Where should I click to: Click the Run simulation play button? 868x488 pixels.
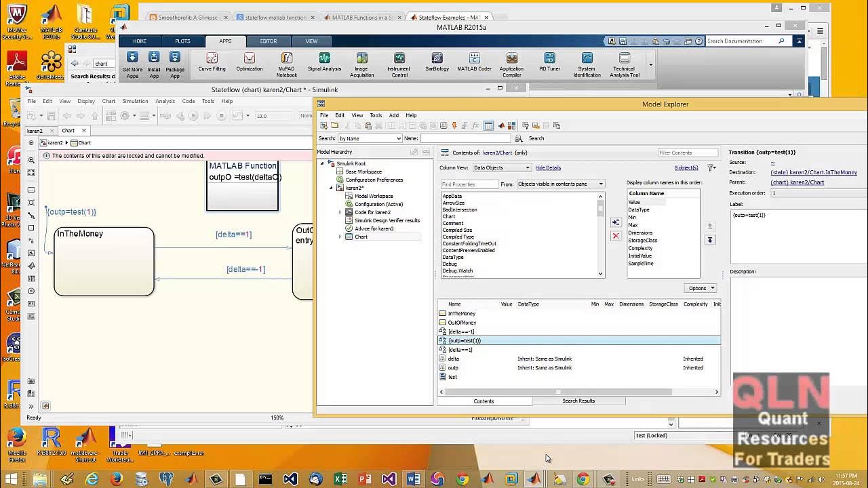point(193,116)
